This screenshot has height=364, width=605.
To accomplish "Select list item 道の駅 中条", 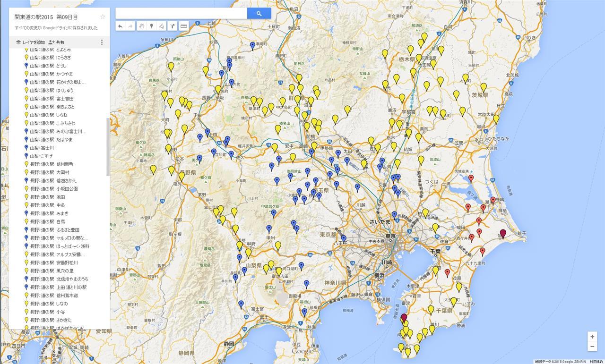I will point(47,205).
